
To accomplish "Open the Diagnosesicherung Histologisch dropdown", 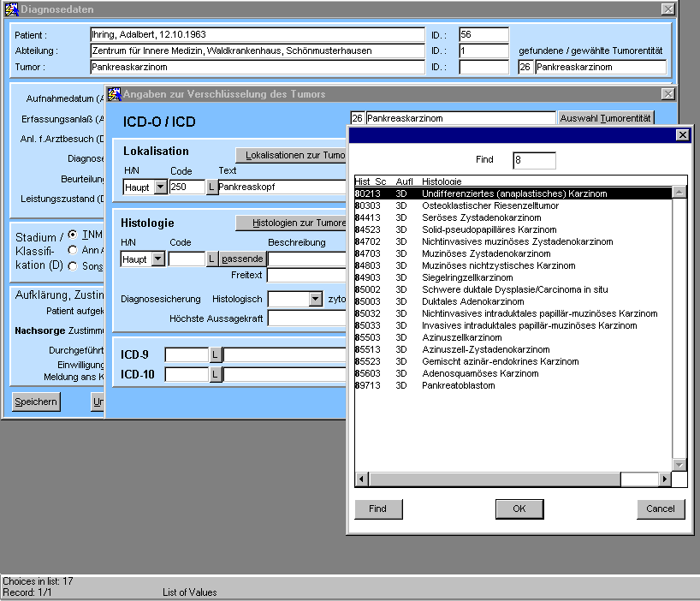I will [x=316, y=299].
